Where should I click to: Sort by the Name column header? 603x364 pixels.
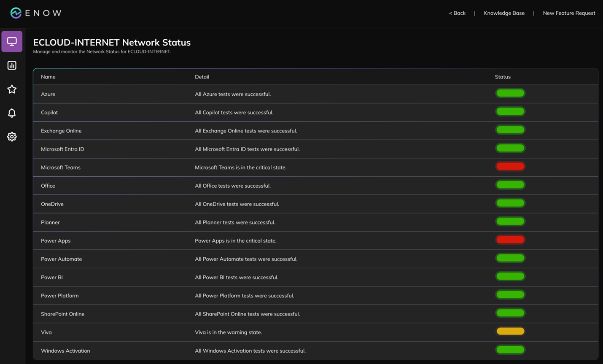[x=48, y=77]
